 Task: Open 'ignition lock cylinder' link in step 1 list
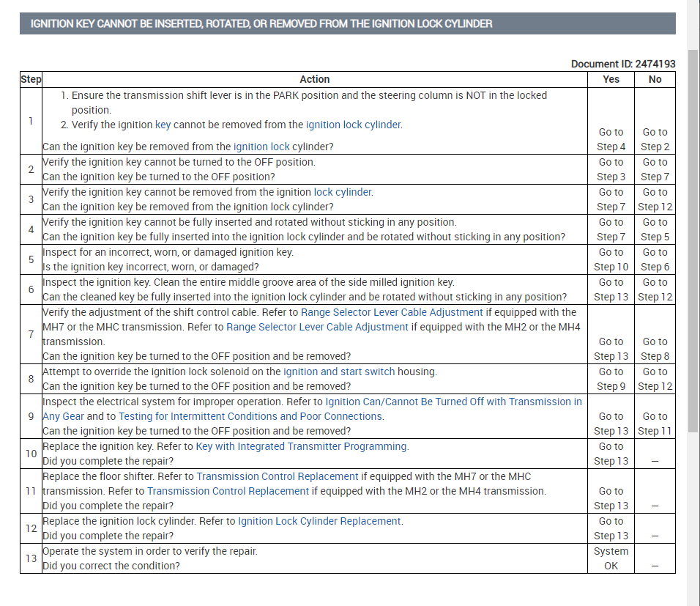pyautogui.click(x=353, y=125)
